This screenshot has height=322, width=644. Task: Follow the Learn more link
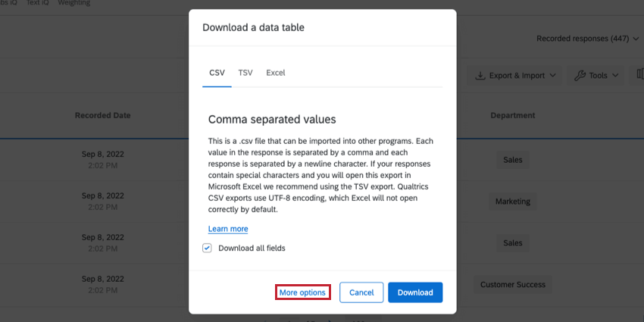(x=228, y=229)
